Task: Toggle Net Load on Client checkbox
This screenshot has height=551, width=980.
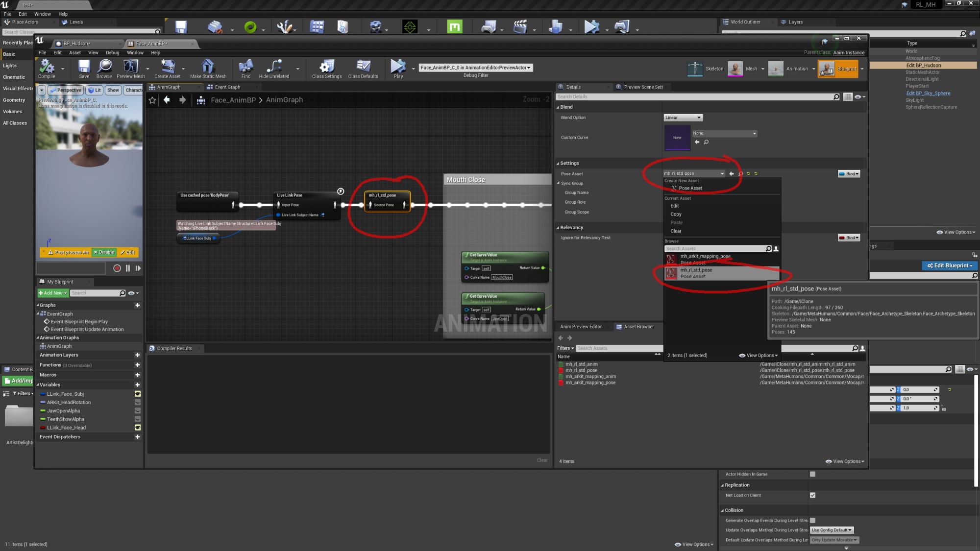Action: tap(814, 495)
